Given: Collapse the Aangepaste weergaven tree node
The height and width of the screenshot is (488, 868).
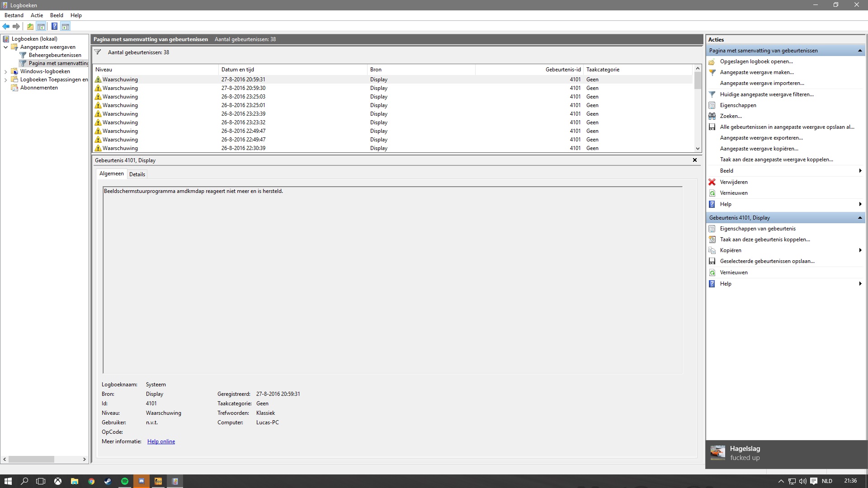Looking at the screenshot, I should (x=5, y=47).
